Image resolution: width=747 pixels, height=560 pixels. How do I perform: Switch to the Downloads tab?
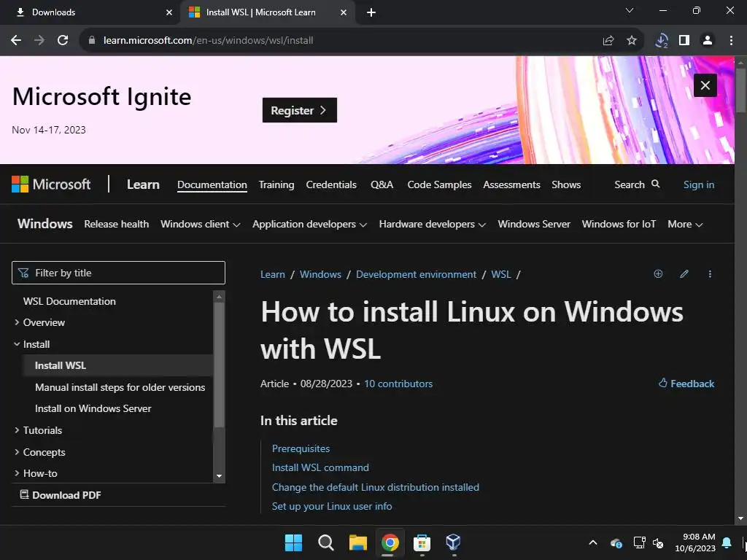click(x=90, y=12)
